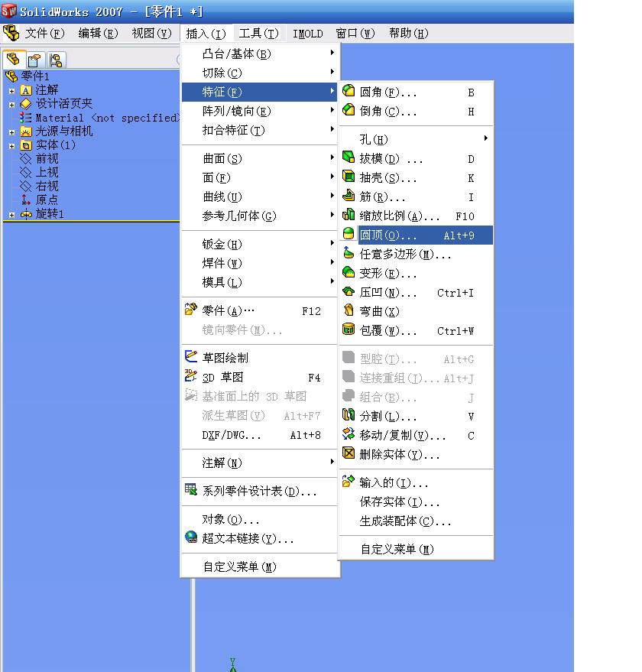Click the Imported (输入的) icon
642x672 pixels.
pyautogui.click(x=349, y=482)
